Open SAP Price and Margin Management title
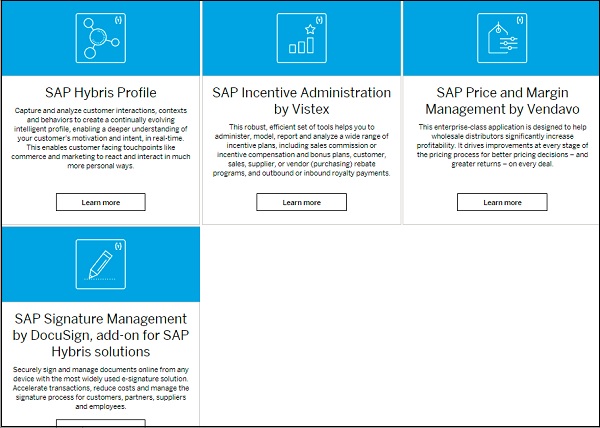 (x=501, y=100)
